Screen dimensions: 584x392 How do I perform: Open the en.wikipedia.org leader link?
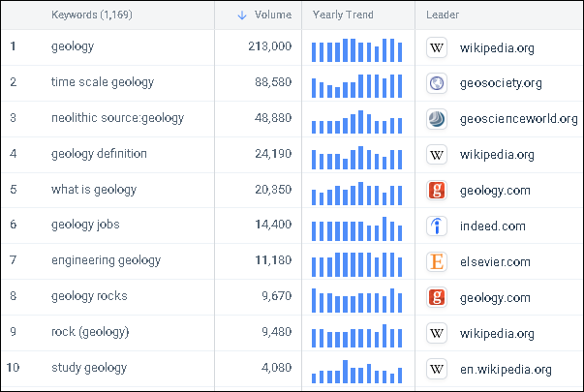click(506, 369)
